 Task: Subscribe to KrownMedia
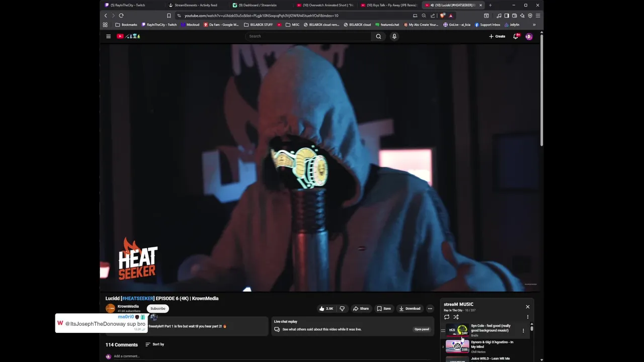click(x=157, y=309)
